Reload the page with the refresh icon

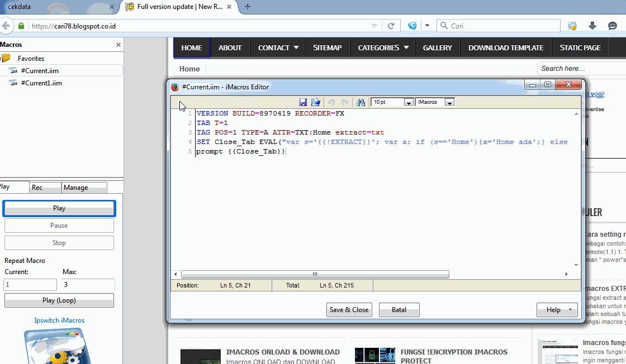(391, 26)
